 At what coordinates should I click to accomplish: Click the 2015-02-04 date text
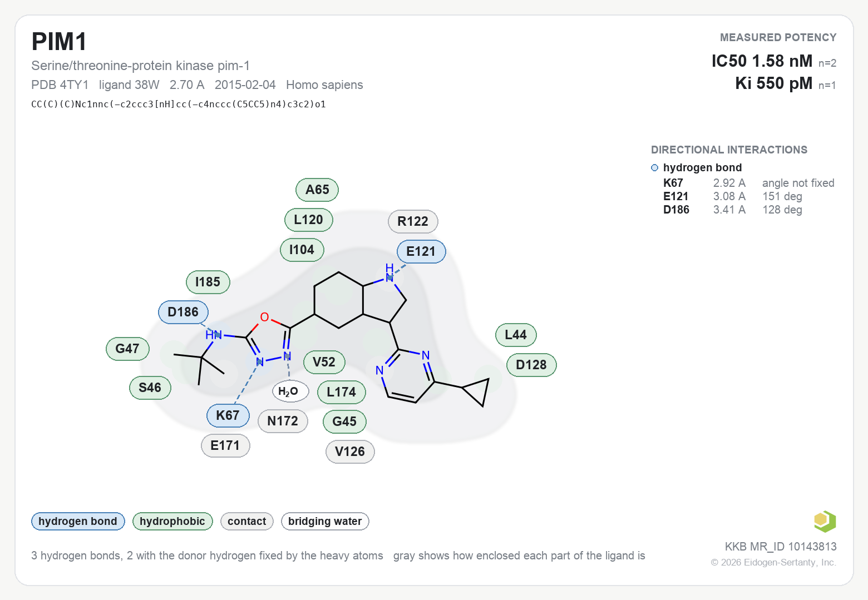click(x=245, y=85)
